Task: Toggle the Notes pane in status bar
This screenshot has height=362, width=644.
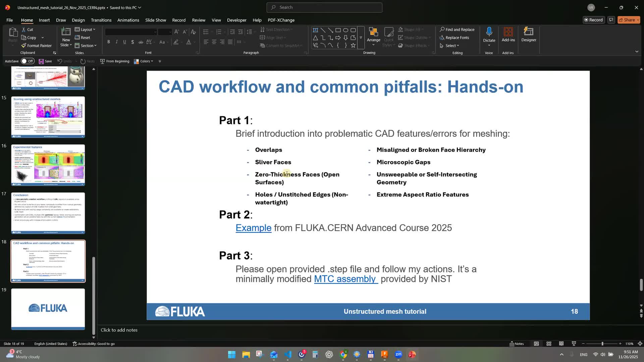Action: pos(517,344)
